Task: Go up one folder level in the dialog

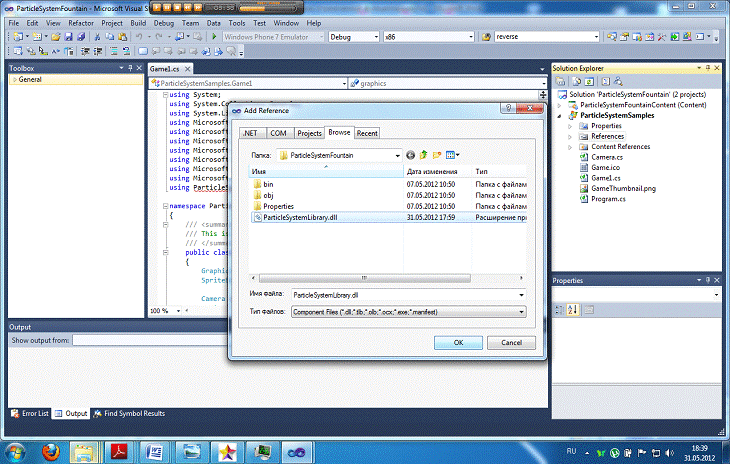Action: (424, 155)
